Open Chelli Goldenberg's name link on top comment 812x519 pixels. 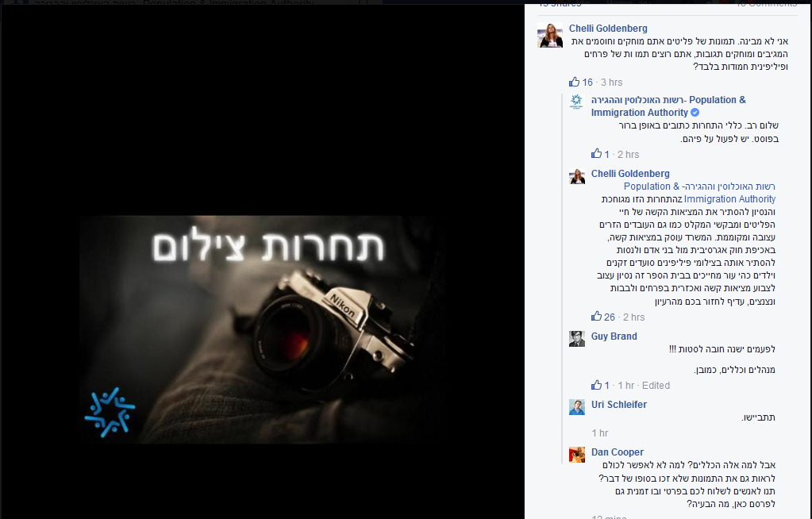[x=608, y=29]
